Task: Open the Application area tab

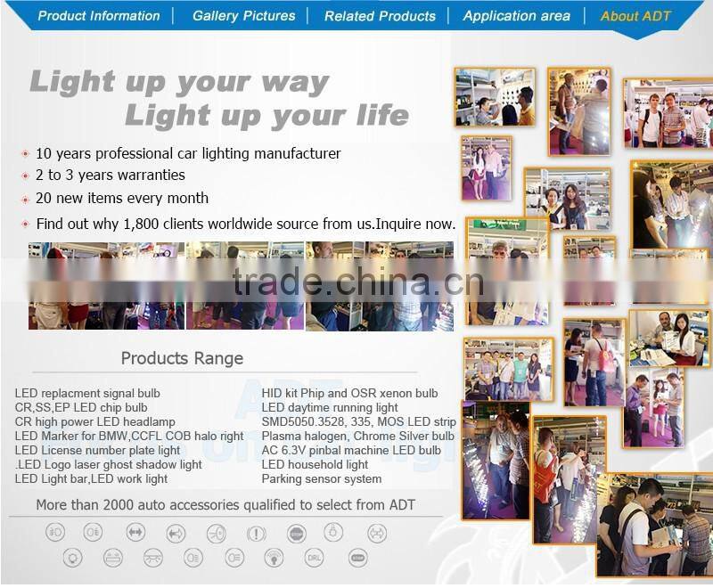Action: pyautogui.click(x=516, y=16)
